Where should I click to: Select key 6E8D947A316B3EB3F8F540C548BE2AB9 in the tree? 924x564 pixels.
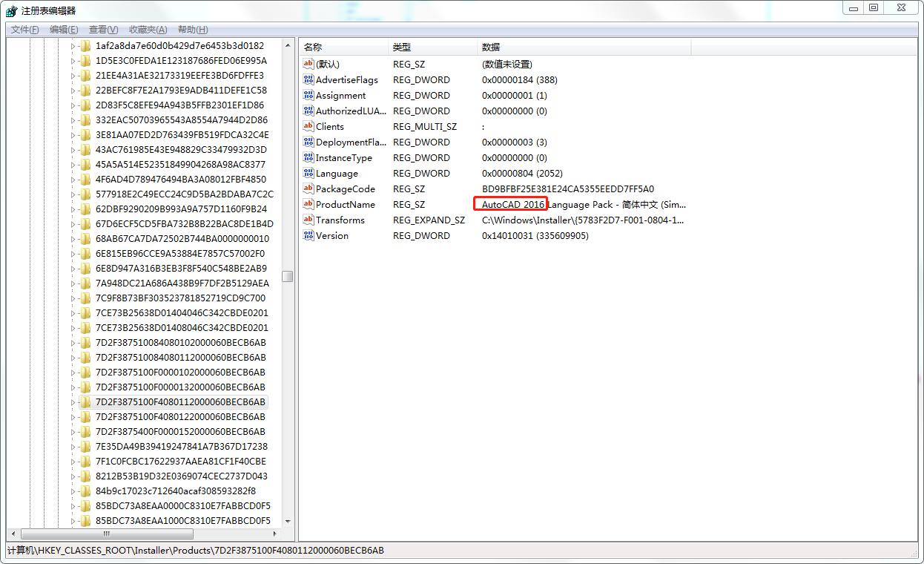pyautogui.click(x=181, y=269)
